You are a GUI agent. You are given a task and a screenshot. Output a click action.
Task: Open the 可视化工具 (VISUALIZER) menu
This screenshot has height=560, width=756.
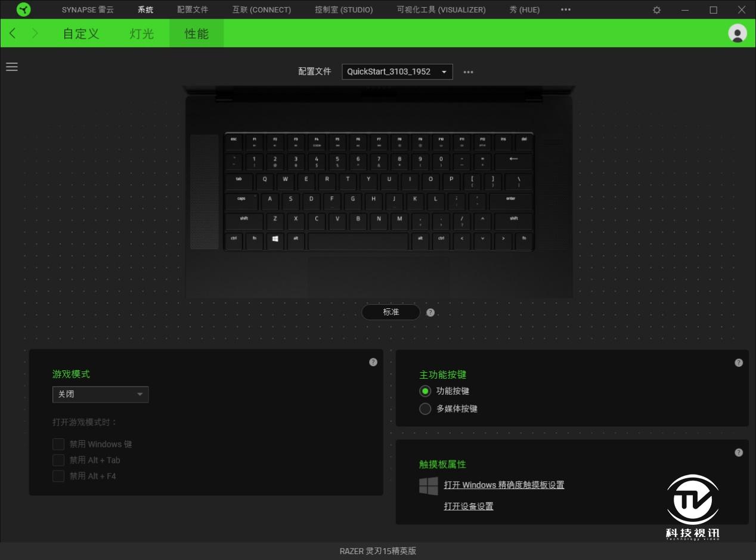(x=441, y=10)
